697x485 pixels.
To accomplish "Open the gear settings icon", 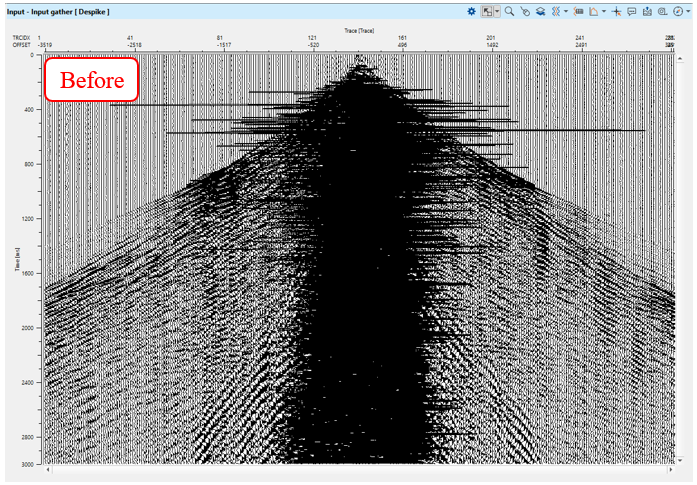I will 471,12.
